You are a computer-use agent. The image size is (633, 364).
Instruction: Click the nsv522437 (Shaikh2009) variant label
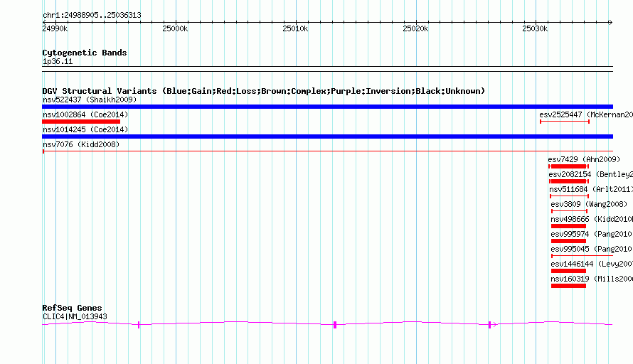click(x=90, y=100)
